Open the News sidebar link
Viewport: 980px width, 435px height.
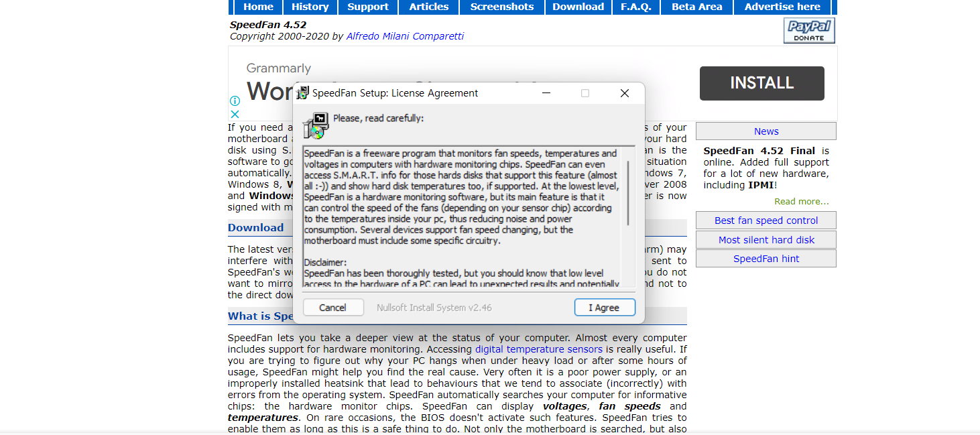pyautogui.click(x=766, y=131)
